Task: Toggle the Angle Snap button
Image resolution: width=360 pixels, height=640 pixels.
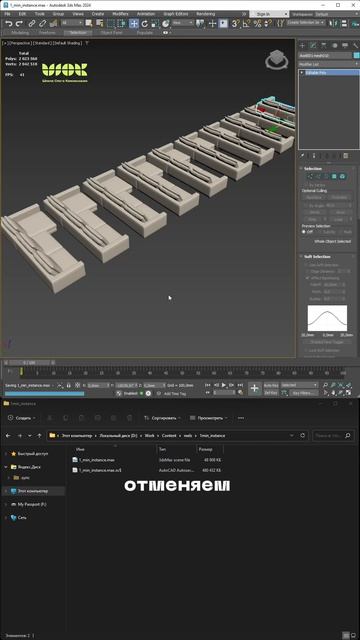Action: pos(246,24)
